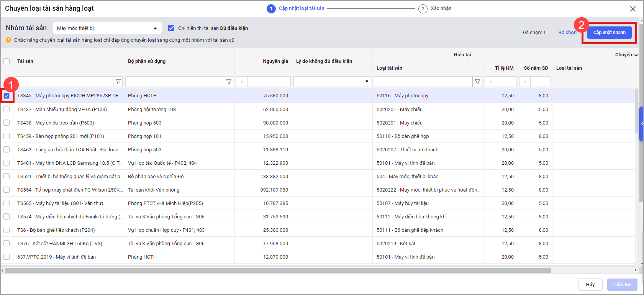Uncheck 'Chỉ hiển thị tài sản Đủ điều kiện'

(x=171, y=28)
